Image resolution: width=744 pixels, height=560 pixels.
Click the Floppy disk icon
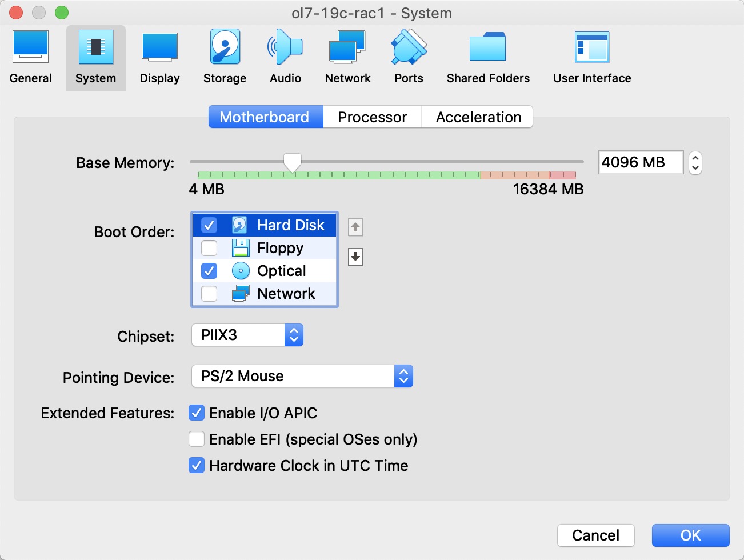[x=241, y=248]
